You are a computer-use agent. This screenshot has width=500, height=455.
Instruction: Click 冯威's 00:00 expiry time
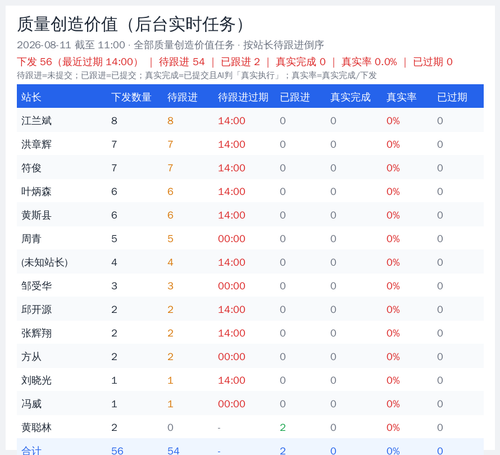point(231,404)
